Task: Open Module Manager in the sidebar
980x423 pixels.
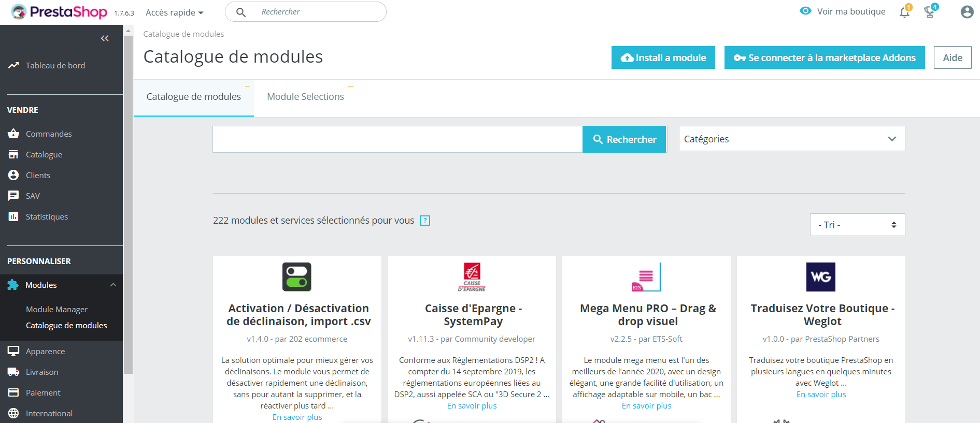Action: point(57,309)
